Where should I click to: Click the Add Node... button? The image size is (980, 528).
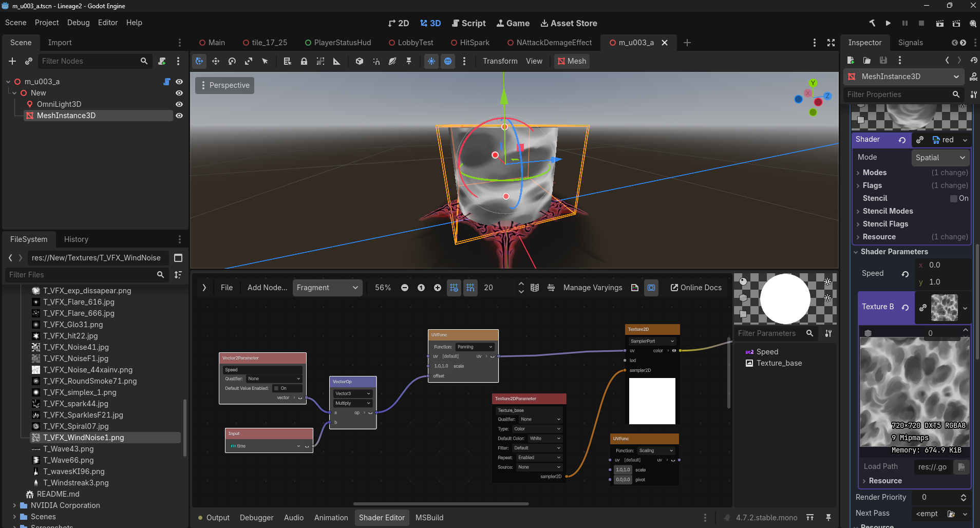click(x=267, y=288)
